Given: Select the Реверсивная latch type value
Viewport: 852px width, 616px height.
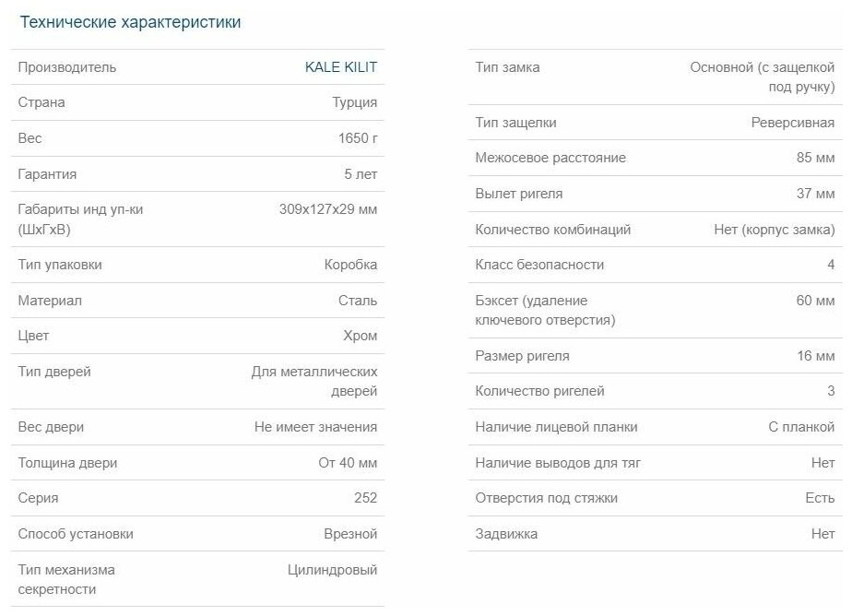Looking at the screenshot, I should [792, 123].
